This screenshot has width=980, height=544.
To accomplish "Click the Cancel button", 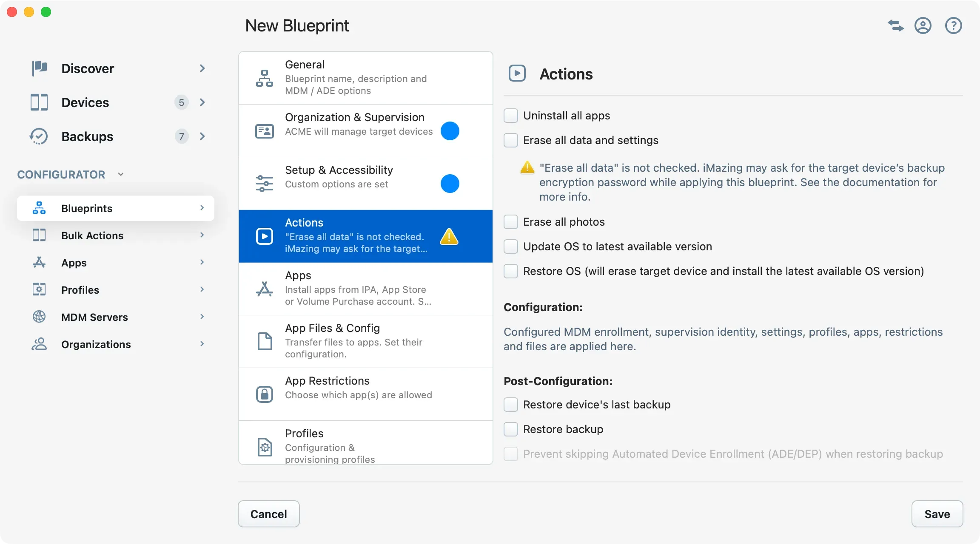I will click(268, 514).
